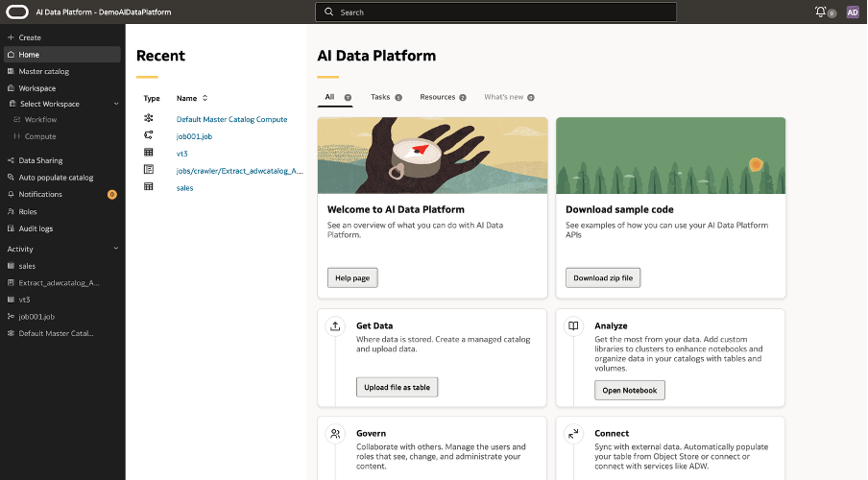
Task: Open the sales link in Recent
Action: (x=185, y=188)
